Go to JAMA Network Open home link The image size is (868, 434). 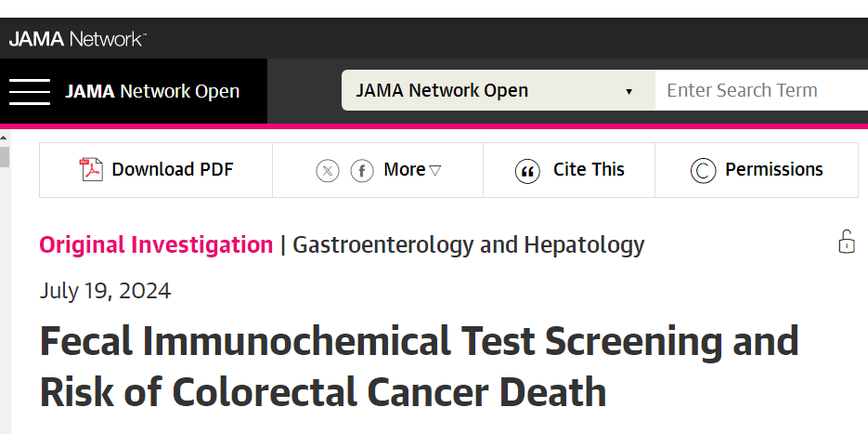point(152,91)
